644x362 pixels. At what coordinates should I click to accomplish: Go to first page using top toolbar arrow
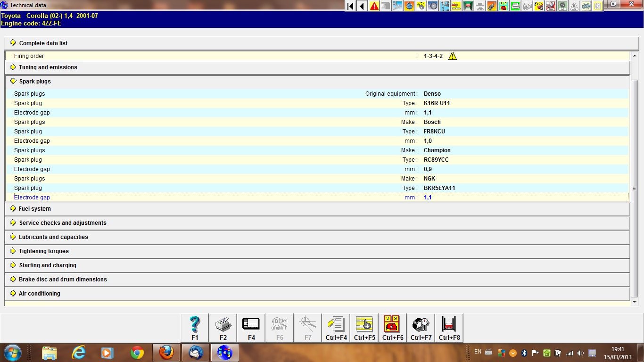350,6
